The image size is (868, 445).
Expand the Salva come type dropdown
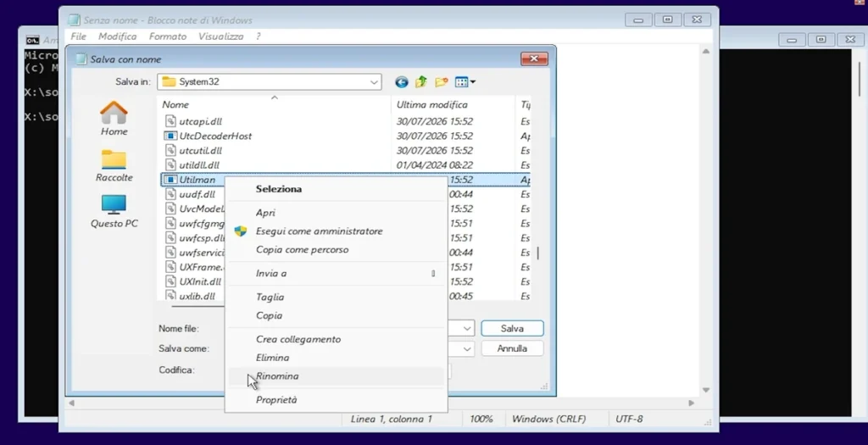467,348
